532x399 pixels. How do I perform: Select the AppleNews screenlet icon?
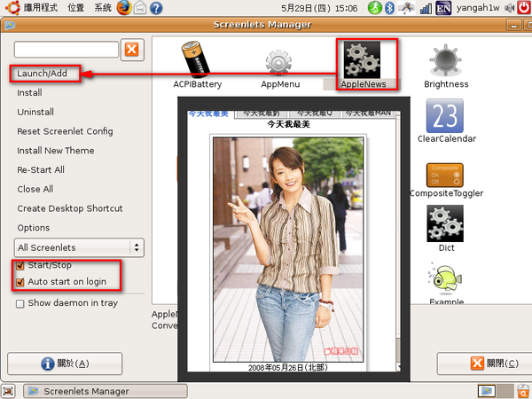pyautogui.click(x=362, y=59)
